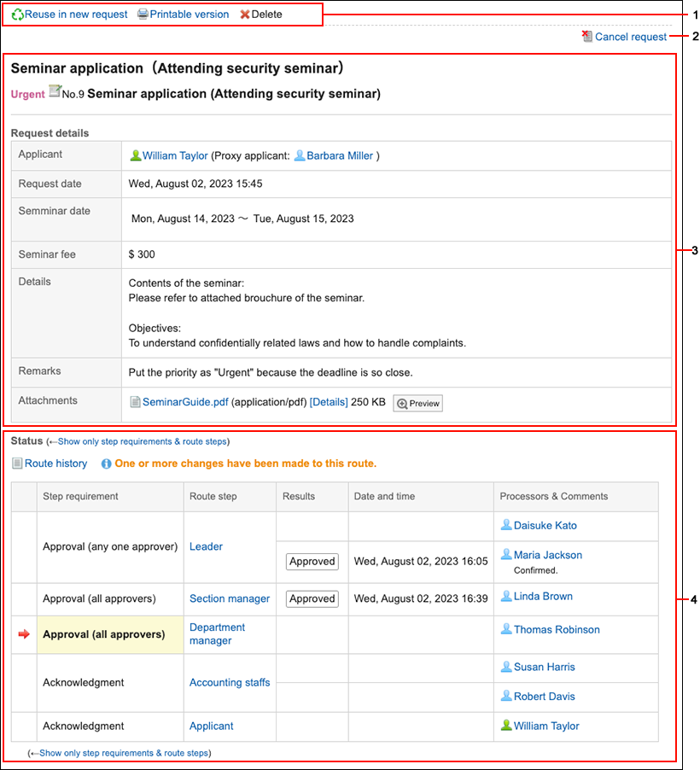Click the red X Delete icon
The height and width of the screenshot is (770, 700).
pyautogui.click(x=245, y=15)
